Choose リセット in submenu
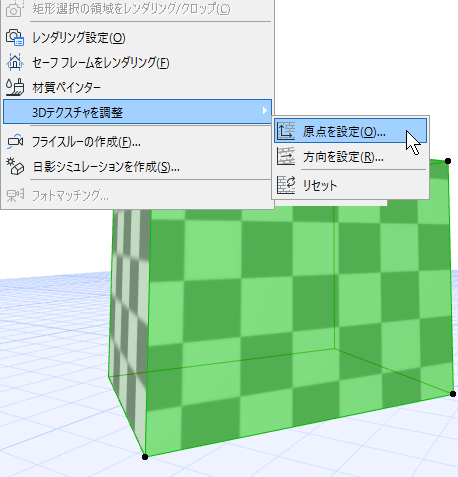458x477 pixels. [350, 185]
